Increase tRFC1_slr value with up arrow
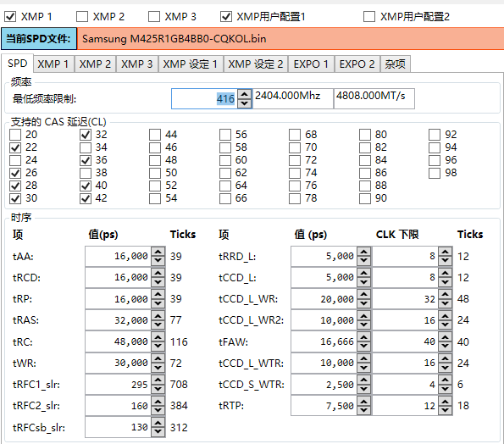This screenshot has width=504, height=444. pos(158,380)
